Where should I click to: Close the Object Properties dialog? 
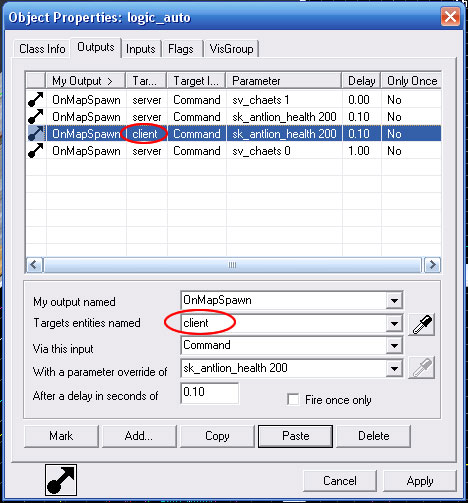[450, 16]
